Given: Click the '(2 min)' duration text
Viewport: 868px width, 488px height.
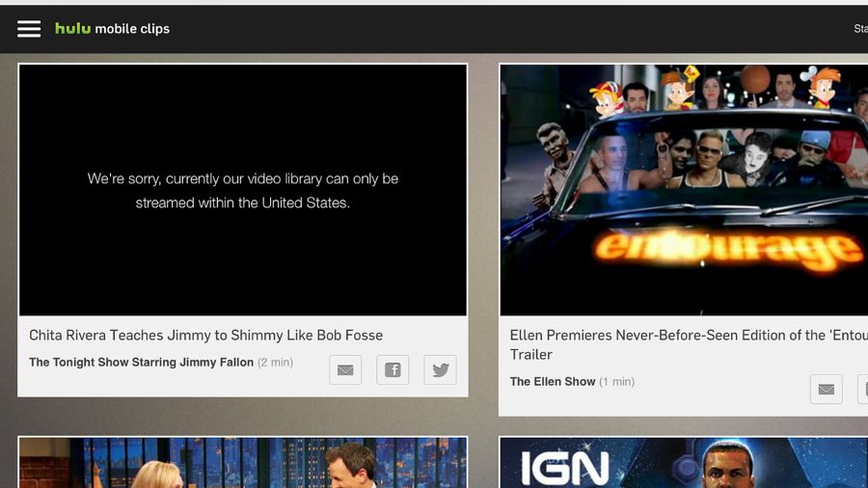Looking at the screenshot, I should pos(275,363).
